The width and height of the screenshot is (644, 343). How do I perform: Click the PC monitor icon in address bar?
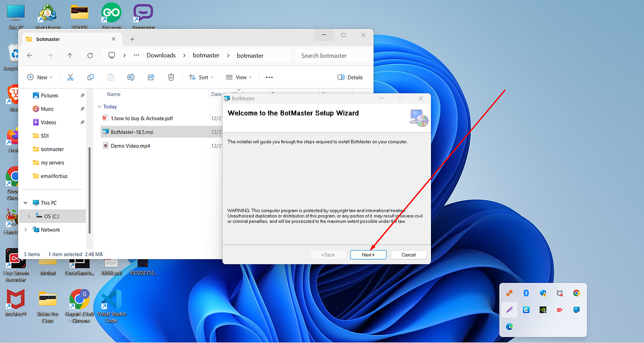click(112, 55)
